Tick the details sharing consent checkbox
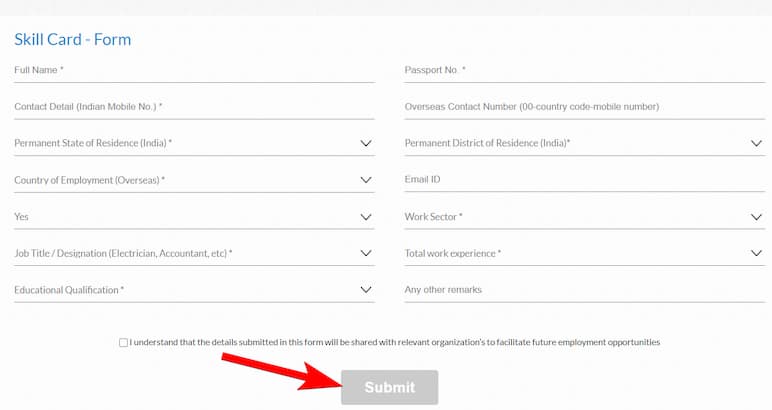 123,343
